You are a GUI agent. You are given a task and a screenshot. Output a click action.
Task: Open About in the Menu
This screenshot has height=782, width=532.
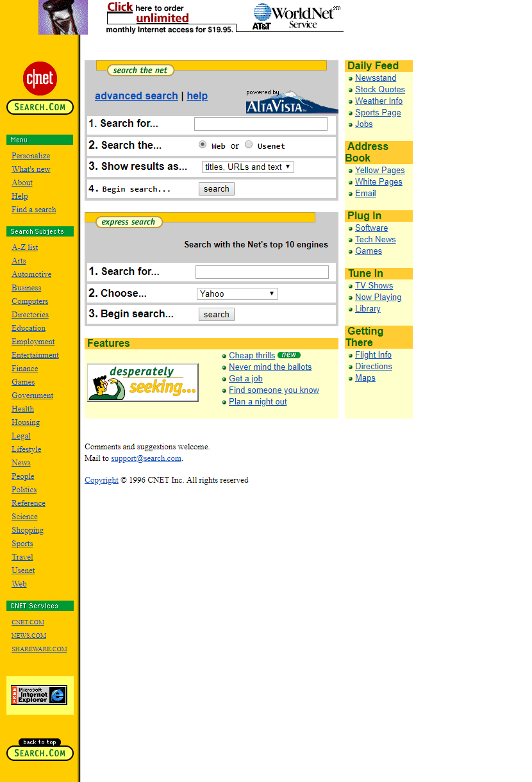(22, 183)
